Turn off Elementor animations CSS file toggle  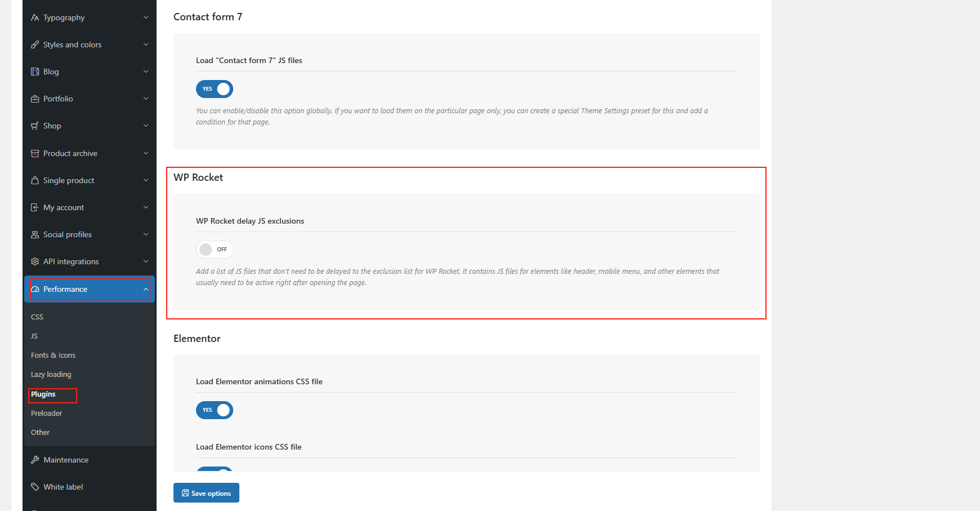(215, 410)
